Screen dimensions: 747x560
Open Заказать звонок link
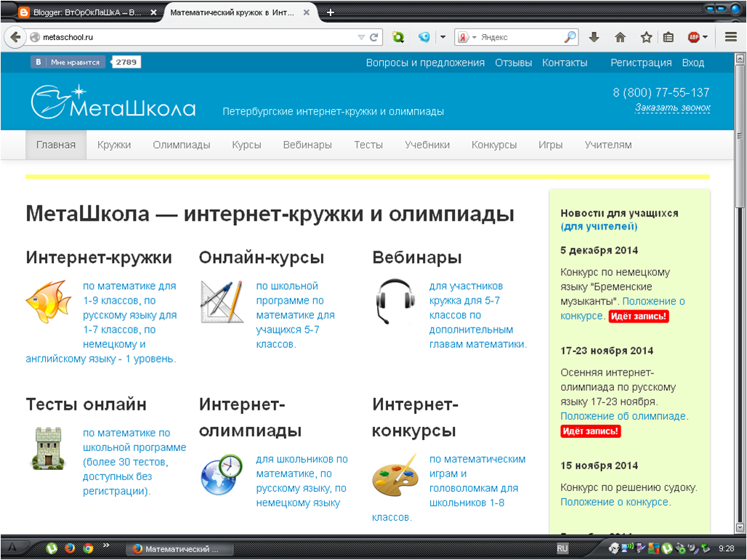[x=672, y=107]
